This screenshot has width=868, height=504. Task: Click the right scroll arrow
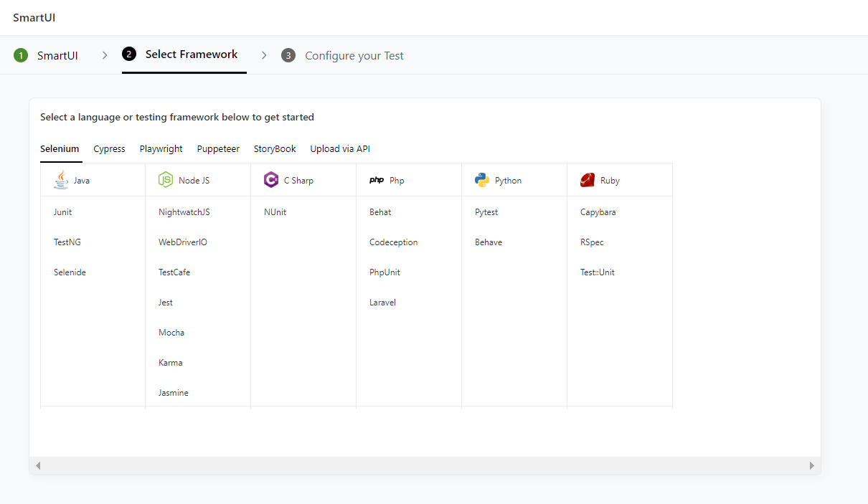pos(812,465)
